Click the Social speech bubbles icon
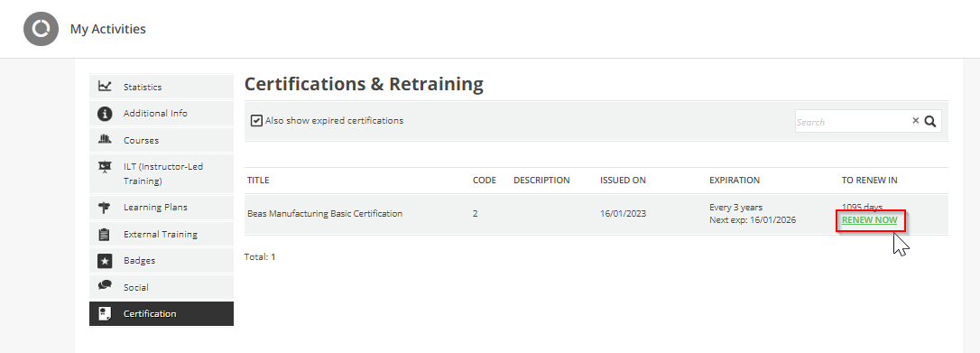980x353 pixels. point(105,285)
